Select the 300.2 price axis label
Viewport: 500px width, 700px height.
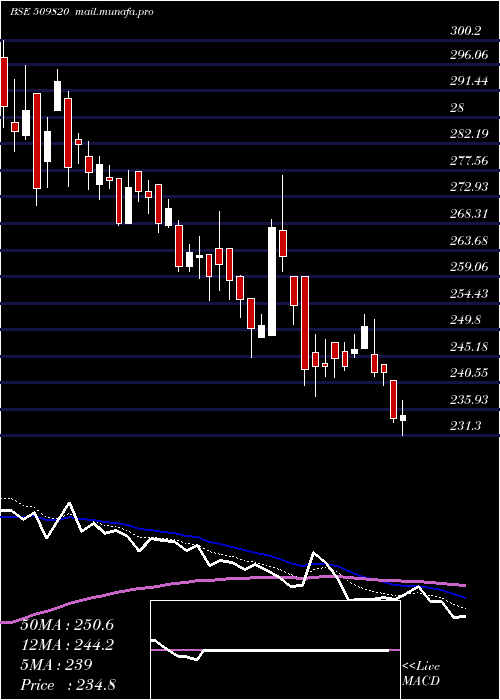[466, 31]
